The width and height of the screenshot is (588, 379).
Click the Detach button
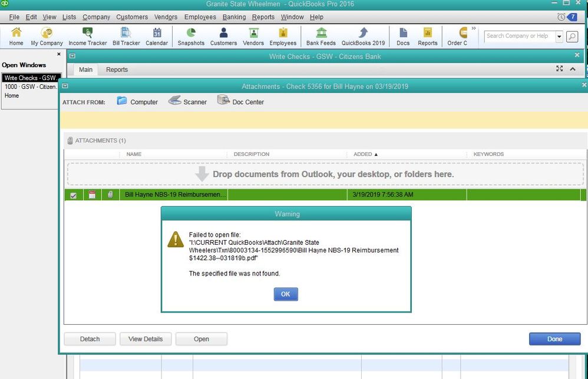(90, 339)
